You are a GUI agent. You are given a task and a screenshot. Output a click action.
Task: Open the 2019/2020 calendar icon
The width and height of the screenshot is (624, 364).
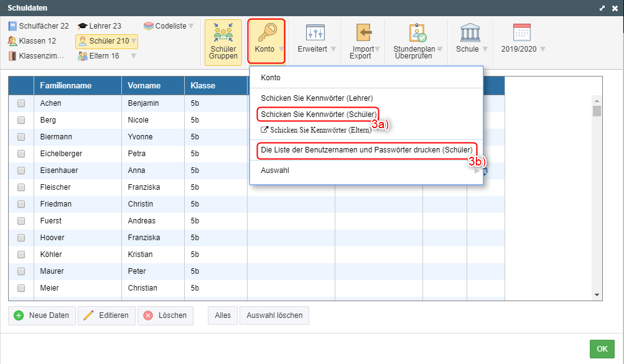point(521,33)
